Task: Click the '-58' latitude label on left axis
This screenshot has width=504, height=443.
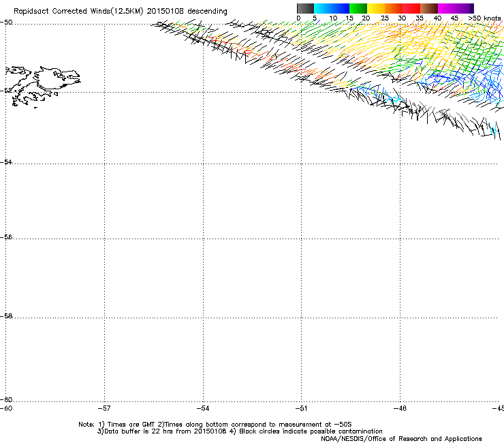Action: click(x=6, y=316)
